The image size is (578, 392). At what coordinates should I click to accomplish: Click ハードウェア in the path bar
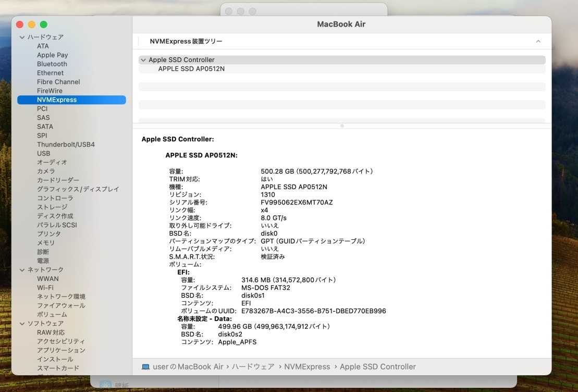253,367
